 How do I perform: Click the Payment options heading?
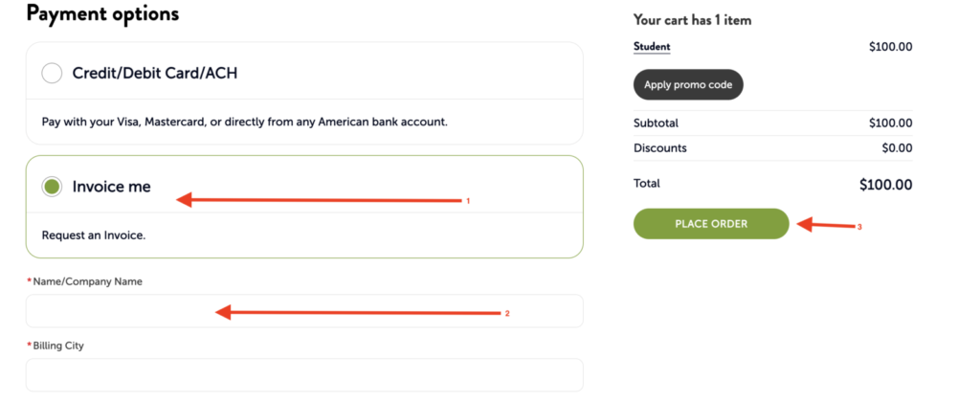click(x=102, y=14)
